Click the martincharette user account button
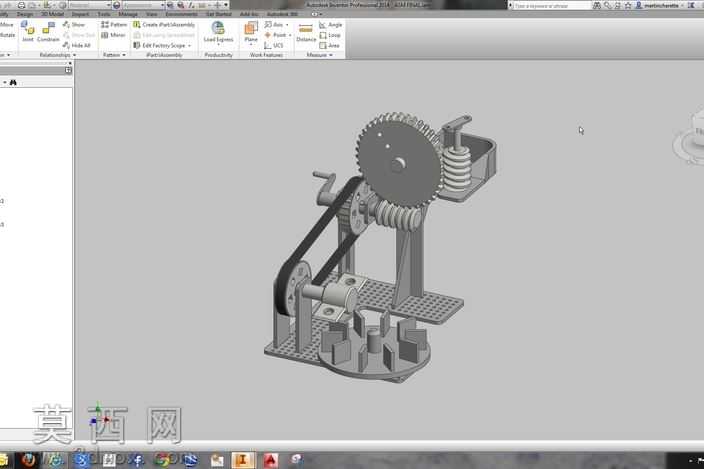704x469 pixels. point(659,5)
